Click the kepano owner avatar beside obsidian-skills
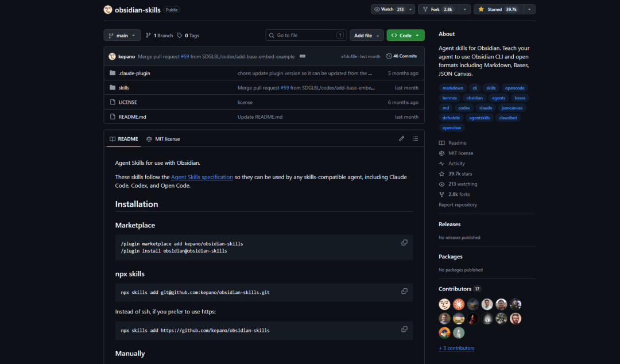Screen dimensions: 620x364 click(108, 10)
